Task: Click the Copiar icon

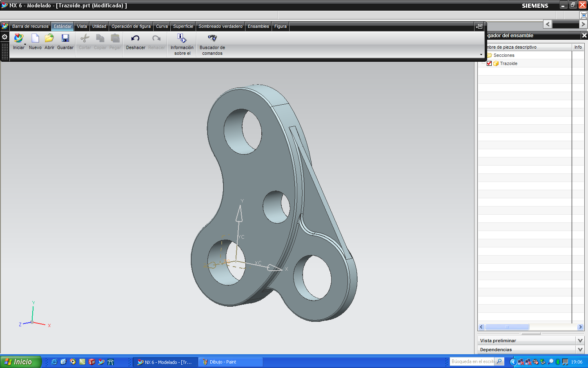Action: (x=100, y=38)
